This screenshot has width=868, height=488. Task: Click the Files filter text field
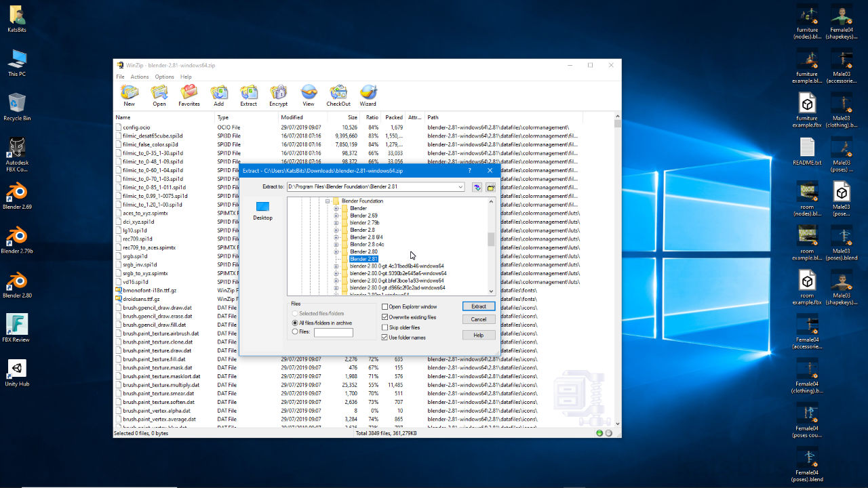333,333
